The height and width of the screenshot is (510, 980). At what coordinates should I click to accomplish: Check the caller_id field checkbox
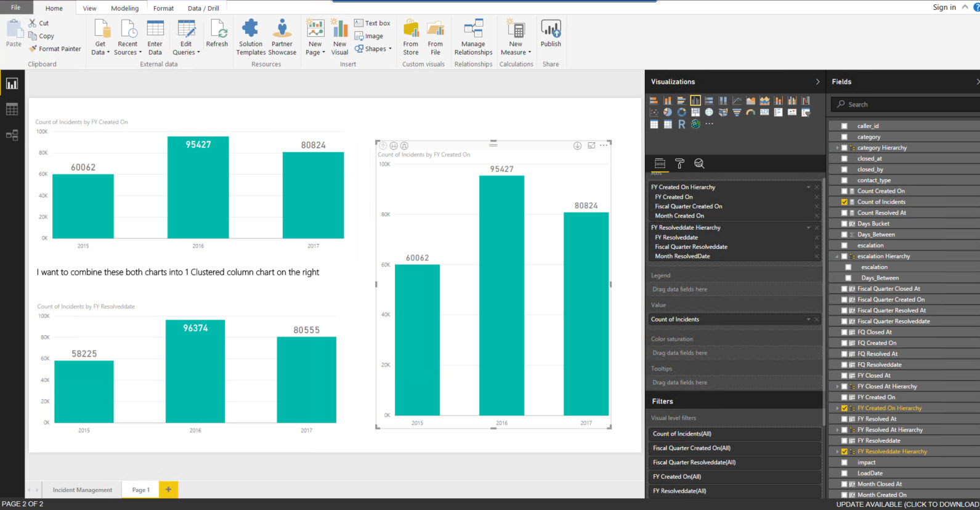click(844, 126)
